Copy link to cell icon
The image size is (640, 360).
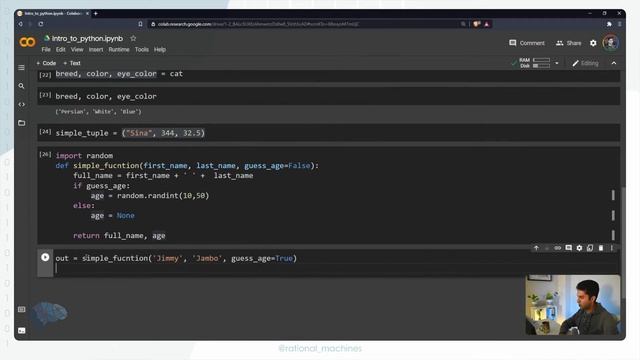click(558, 248)
